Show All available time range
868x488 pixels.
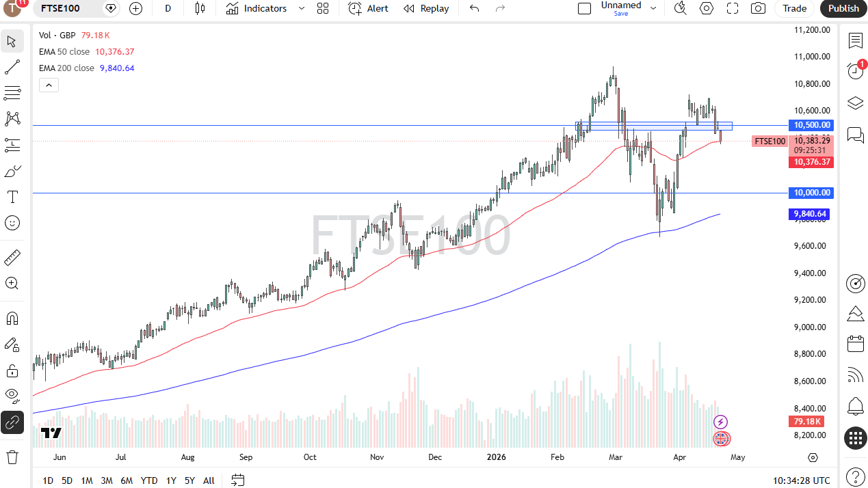click(x=209, y=480)
